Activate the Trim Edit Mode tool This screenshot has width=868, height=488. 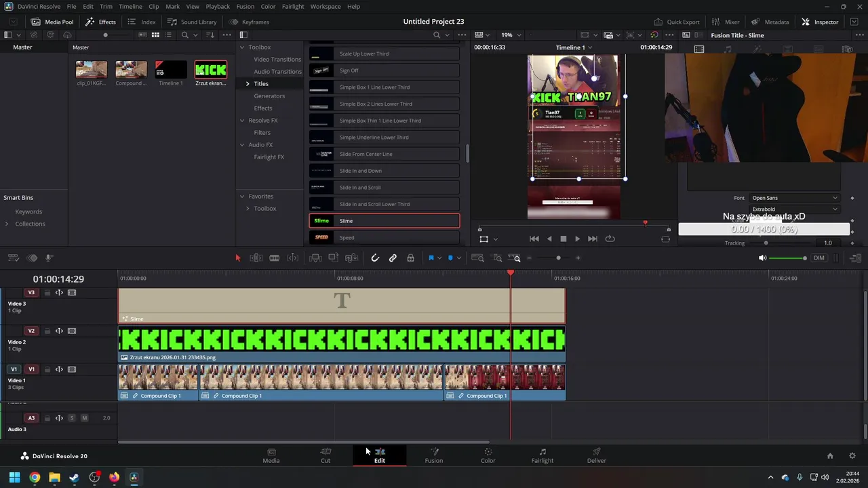tap(256, 258)
